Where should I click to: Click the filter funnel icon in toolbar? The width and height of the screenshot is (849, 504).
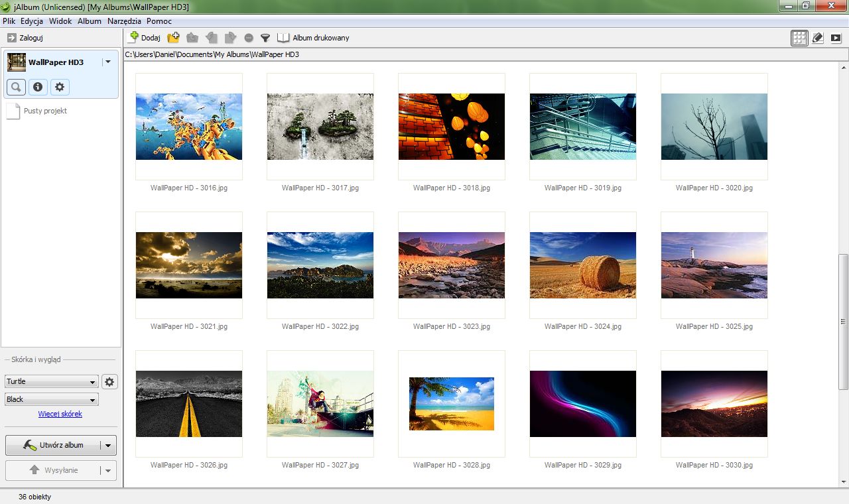click(265, 38)
